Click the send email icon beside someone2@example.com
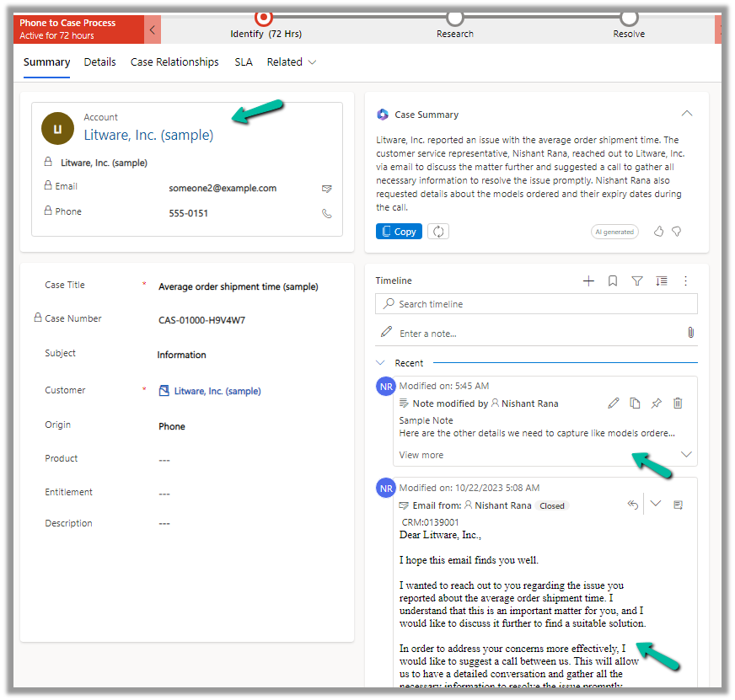 point(327,189)
